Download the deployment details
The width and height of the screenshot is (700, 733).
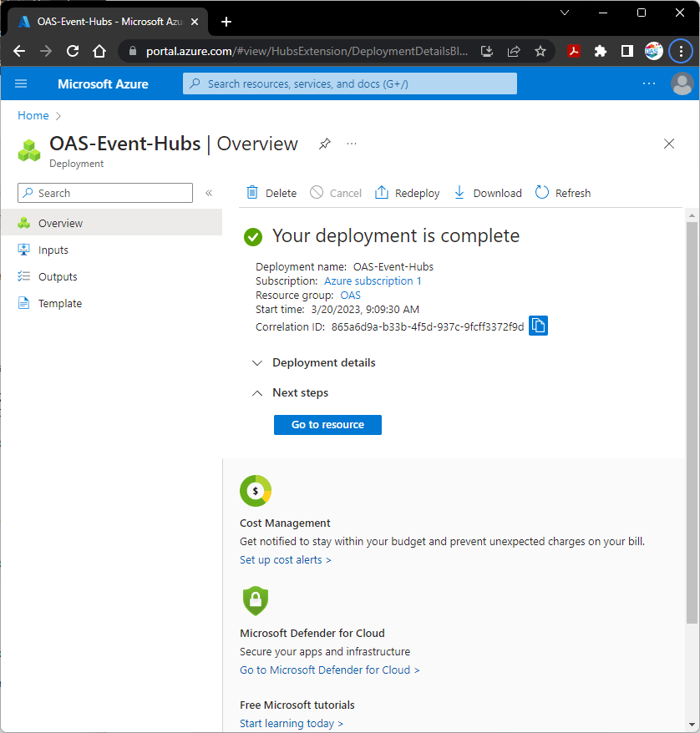pyautogui.click(x=487, y=192)
